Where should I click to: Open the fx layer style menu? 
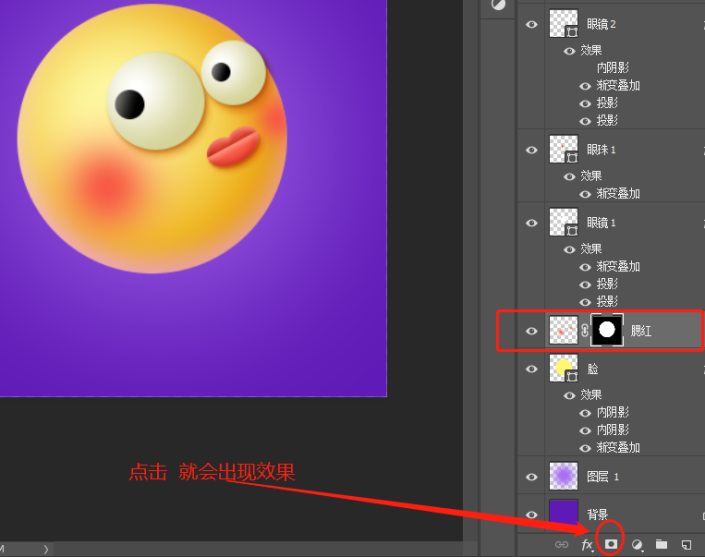(587, 544)
